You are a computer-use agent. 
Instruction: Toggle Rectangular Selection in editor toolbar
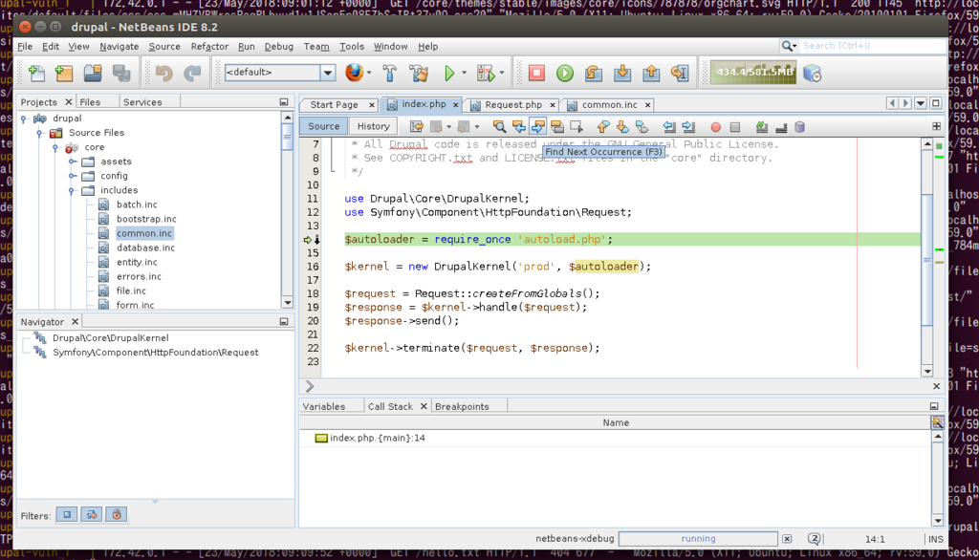(577, 127)
